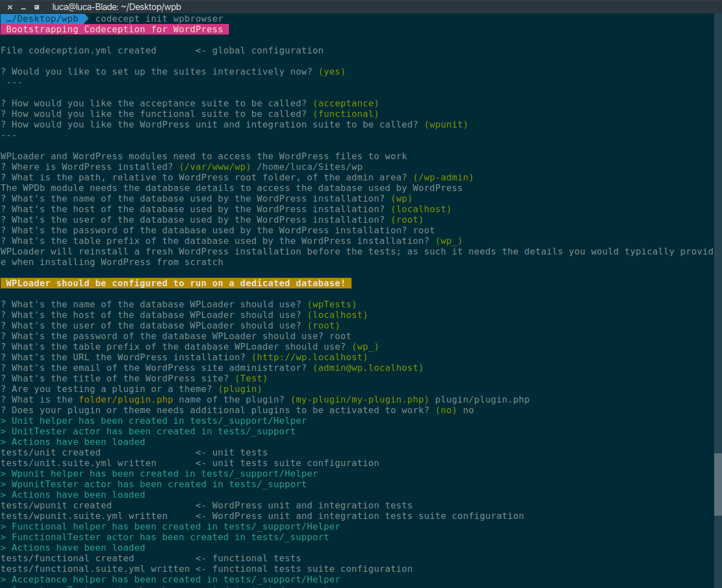The width and height of the screenshot is (722, 588).
Task: Click the 'Wpunit helper has been created' line
Action: coord(159,474)
